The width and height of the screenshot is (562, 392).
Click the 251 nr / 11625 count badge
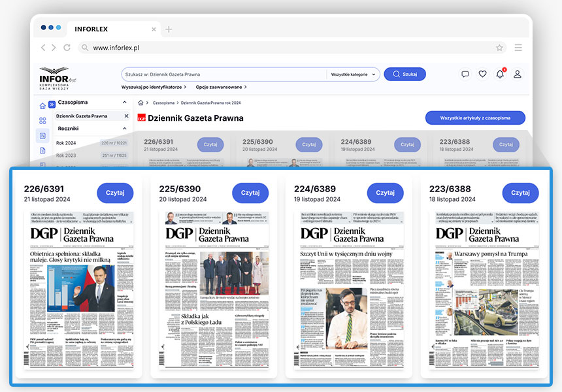tap(114, 155)
